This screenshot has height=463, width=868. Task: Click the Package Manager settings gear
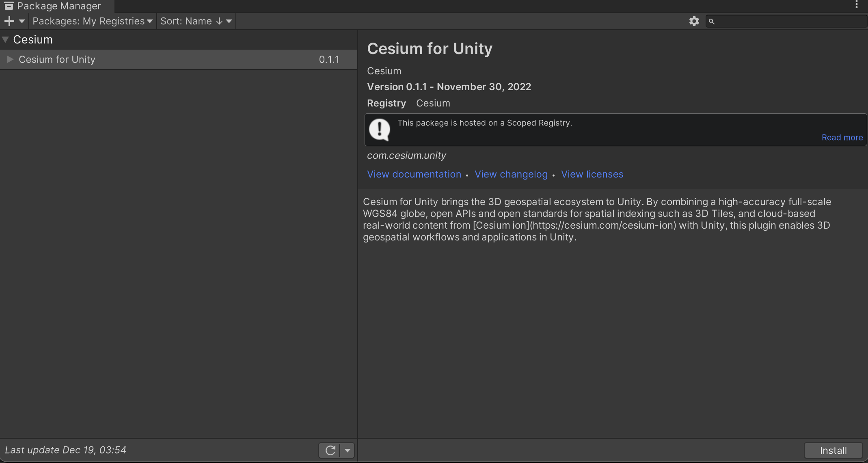click(x=694, y=21)
